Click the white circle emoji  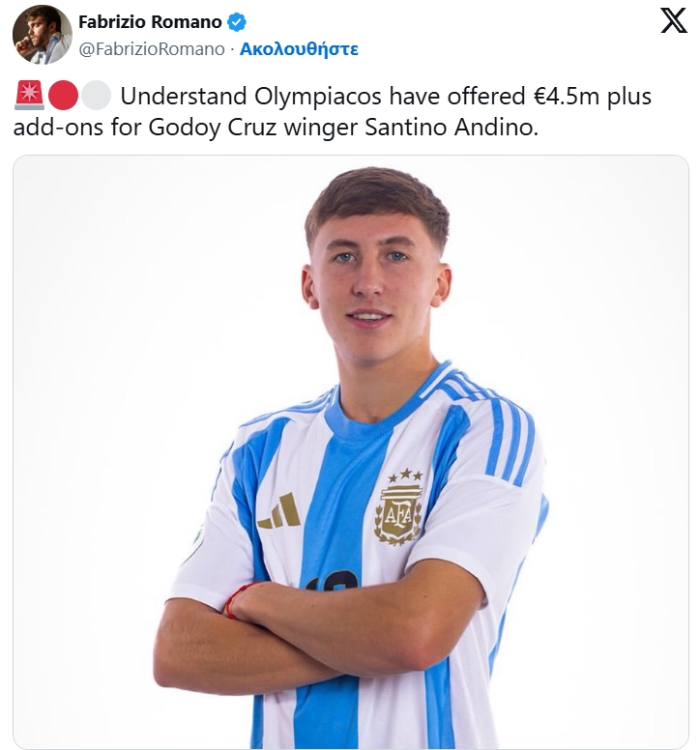click(96, 96)
